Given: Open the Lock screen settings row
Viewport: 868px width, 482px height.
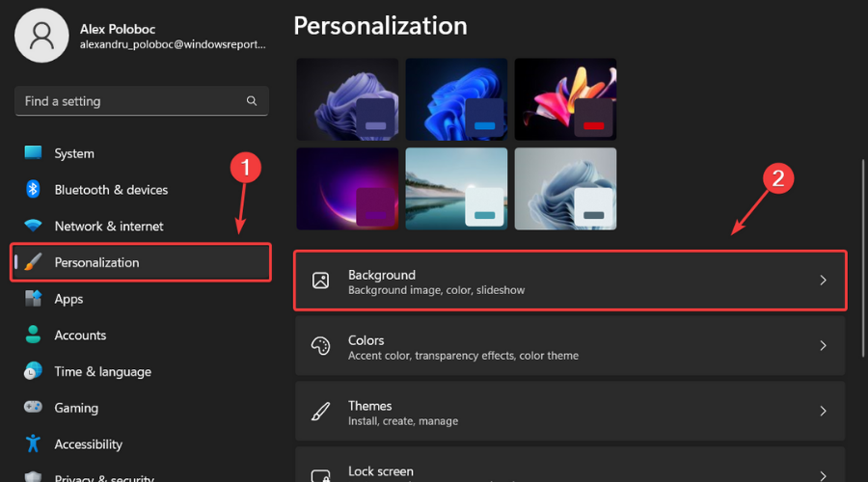Looking at the screenshot, I should click(x=569, y=469).
